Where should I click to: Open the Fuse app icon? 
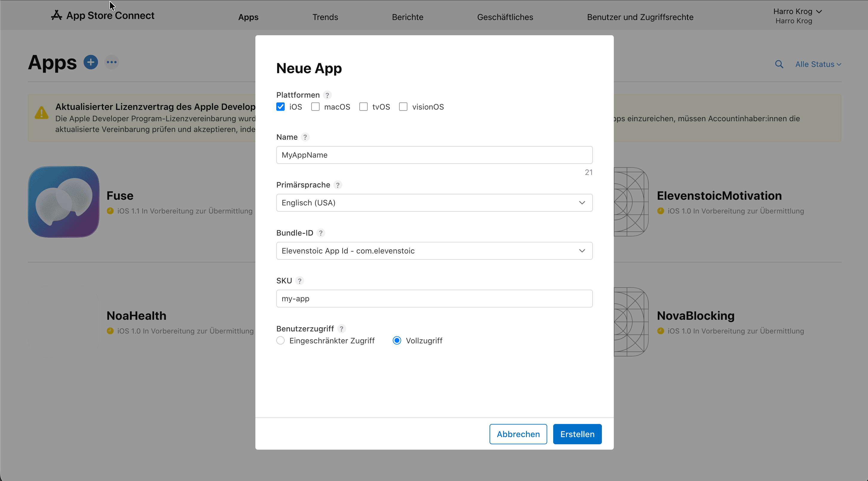64,202
